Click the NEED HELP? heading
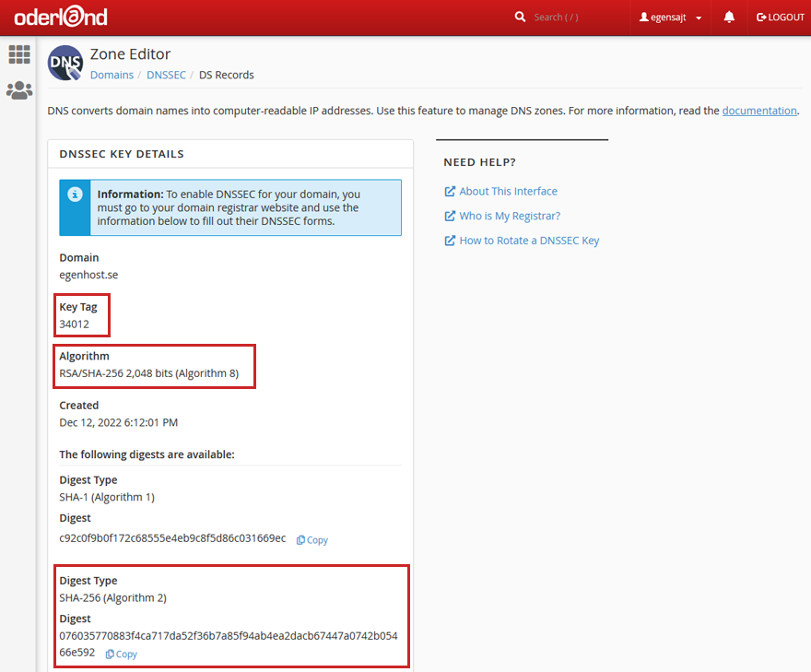Viewport: 811px width, 672px height. (x=479, y=162)
